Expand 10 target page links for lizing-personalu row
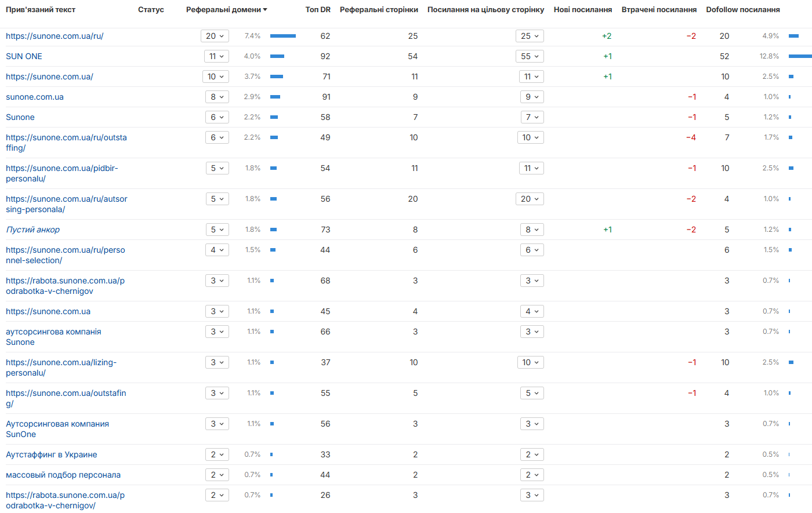 pyautogui.click(x=531, y=362)
